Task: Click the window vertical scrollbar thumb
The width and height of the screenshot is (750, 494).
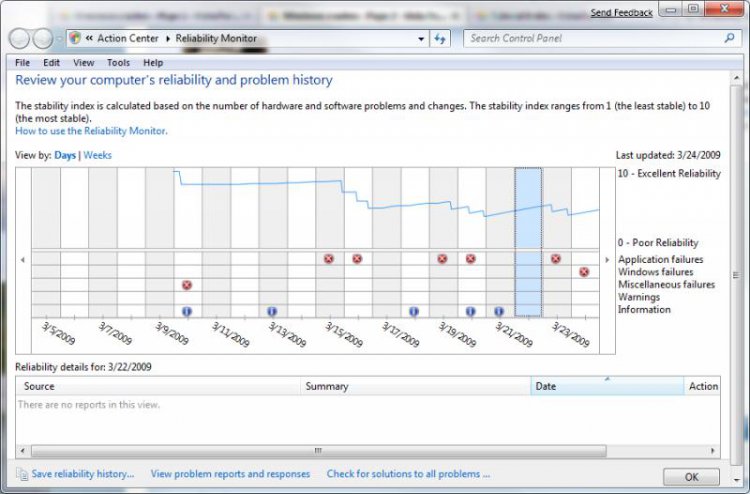Action: coord(736,275)
